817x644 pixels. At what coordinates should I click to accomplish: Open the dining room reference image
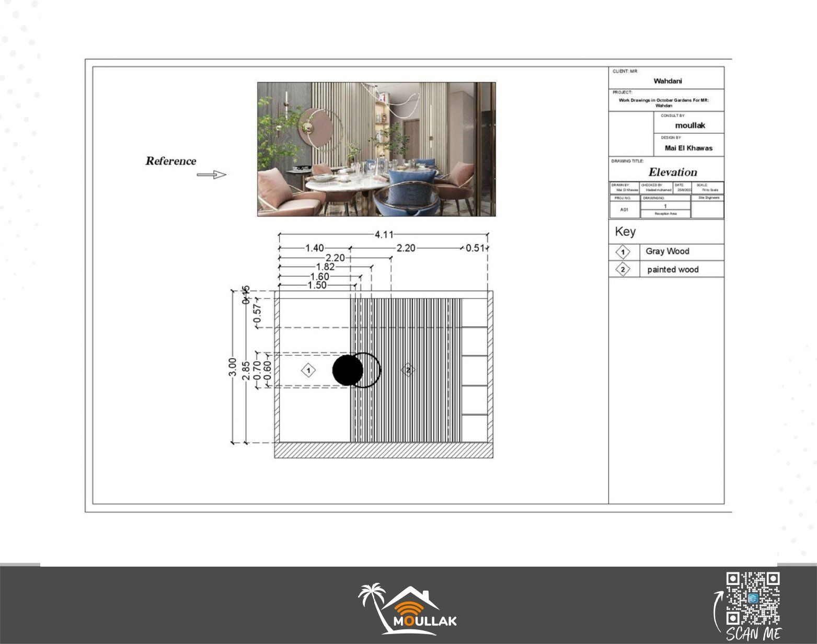pos(376,149)
